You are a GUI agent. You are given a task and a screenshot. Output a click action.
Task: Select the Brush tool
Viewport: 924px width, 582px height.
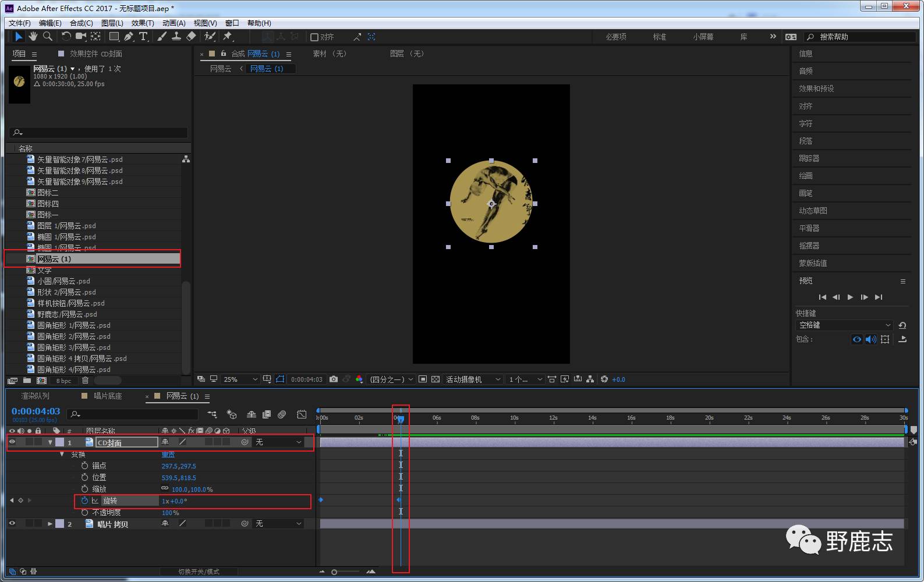pyautogui.click(x=162, y=37)
